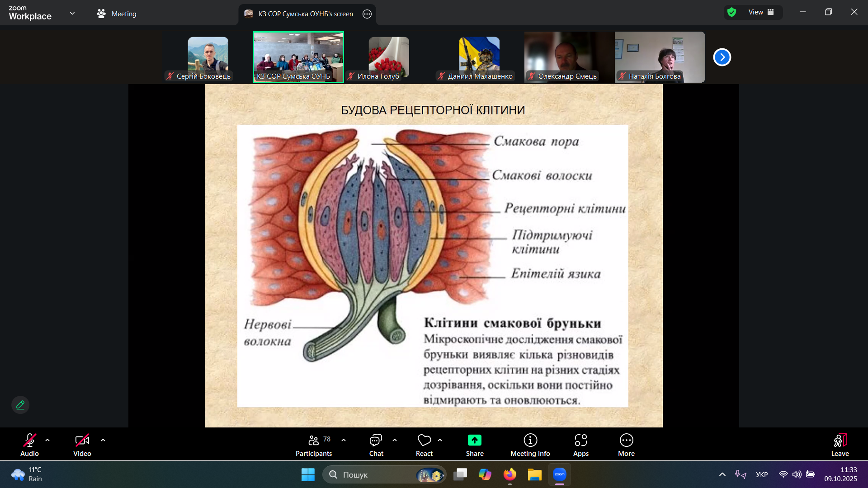Click the green encryption shield icon

point(732,12)
